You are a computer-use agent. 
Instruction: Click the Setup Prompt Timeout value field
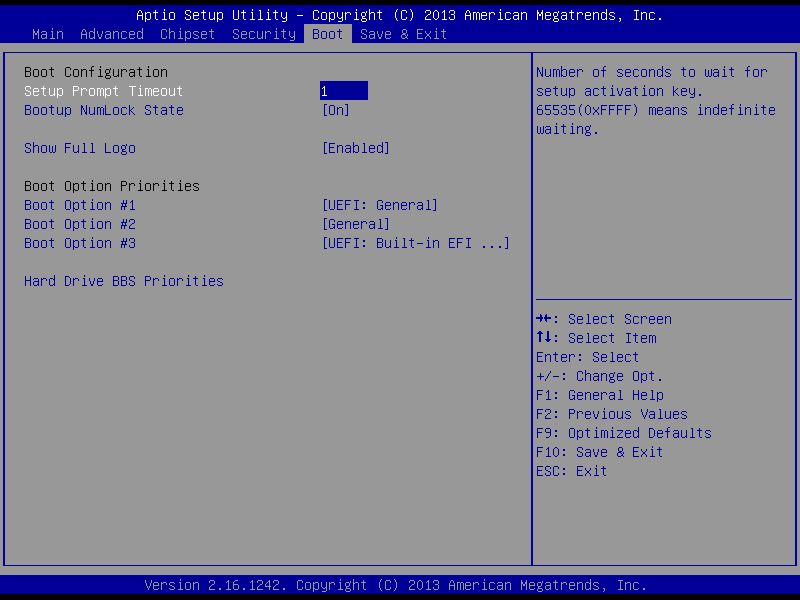tap(344, 91)
